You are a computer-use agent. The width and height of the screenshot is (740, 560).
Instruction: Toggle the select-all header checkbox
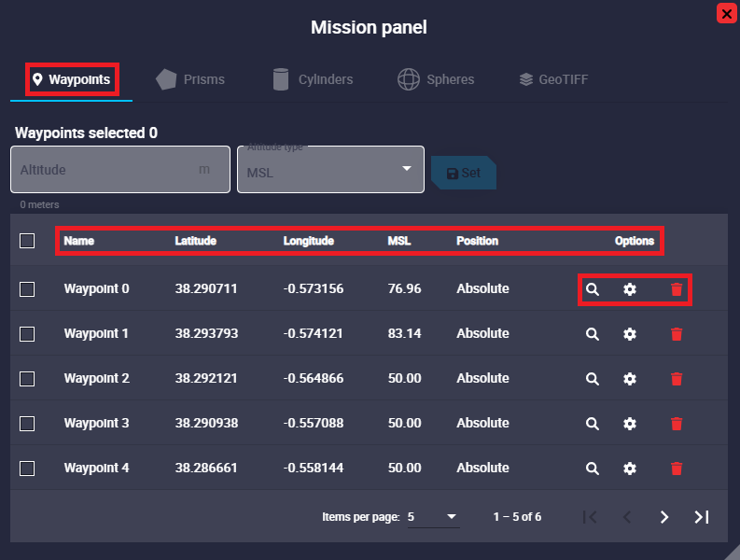coord(27,241)
